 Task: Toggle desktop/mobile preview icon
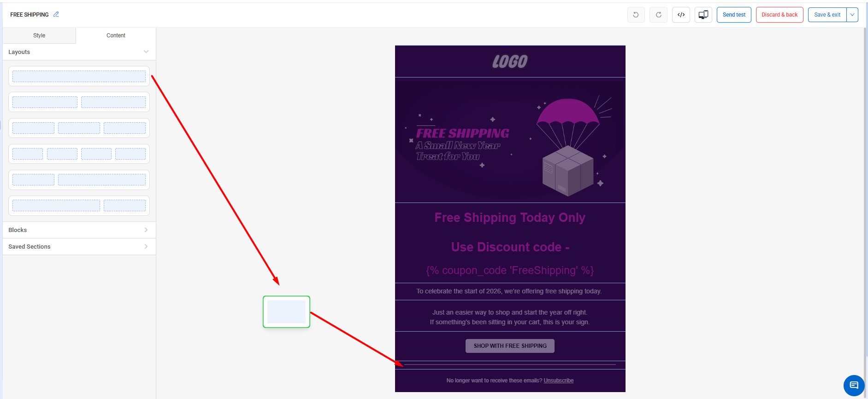point(703,15)
